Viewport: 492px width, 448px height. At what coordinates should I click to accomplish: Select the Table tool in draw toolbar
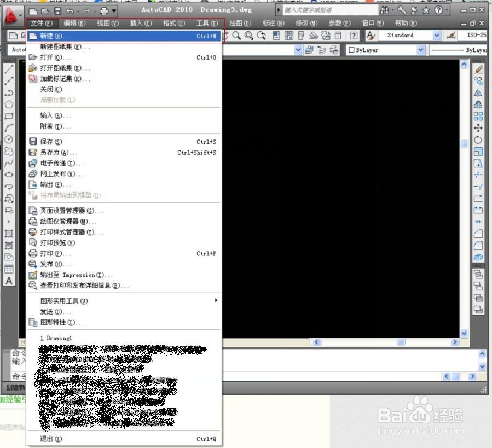9,269
